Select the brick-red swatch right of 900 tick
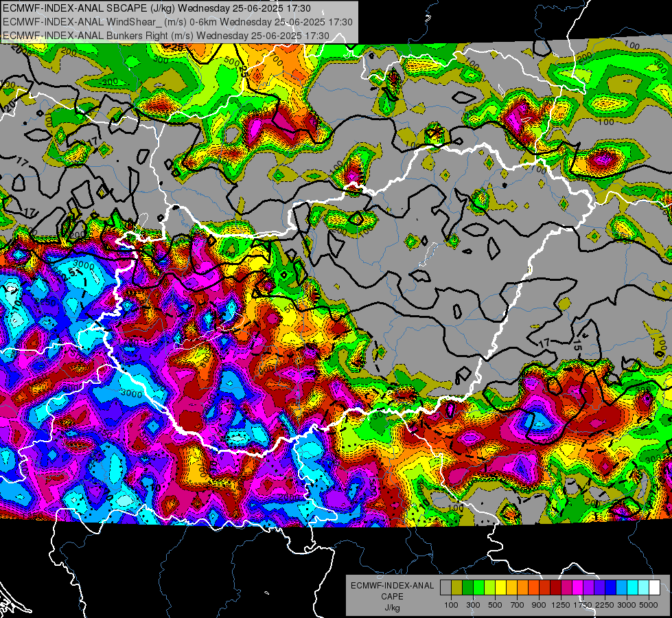The height and width of the screenshot is (618, 672). [x=545, y=588]
